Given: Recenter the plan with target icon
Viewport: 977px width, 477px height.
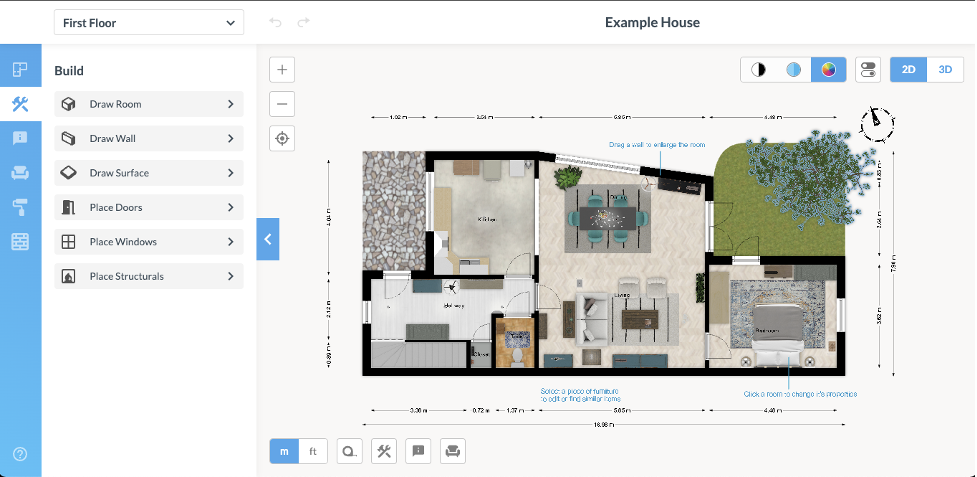Looking at the screenshot, I should (282, 138).
